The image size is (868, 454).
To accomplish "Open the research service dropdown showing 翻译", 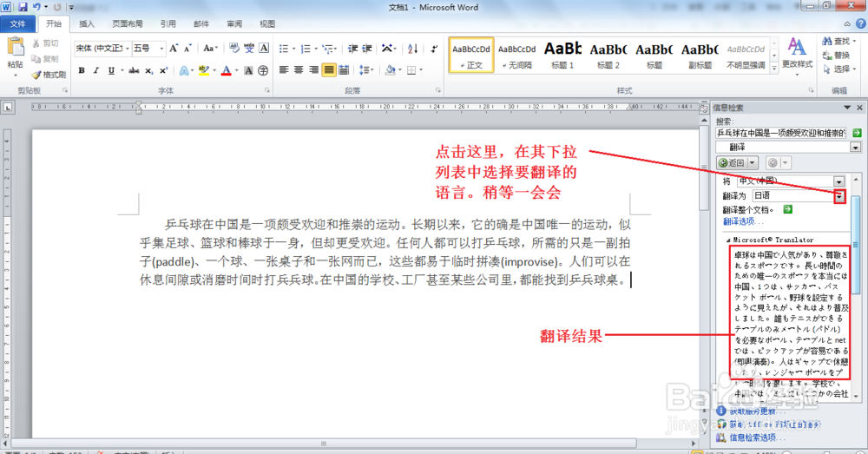I will [855, 148].
